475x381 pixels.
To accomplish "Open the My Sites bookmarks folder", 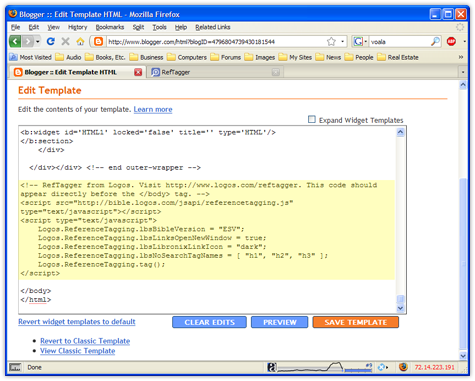I will pyautogui.click(x=295, y=57).
